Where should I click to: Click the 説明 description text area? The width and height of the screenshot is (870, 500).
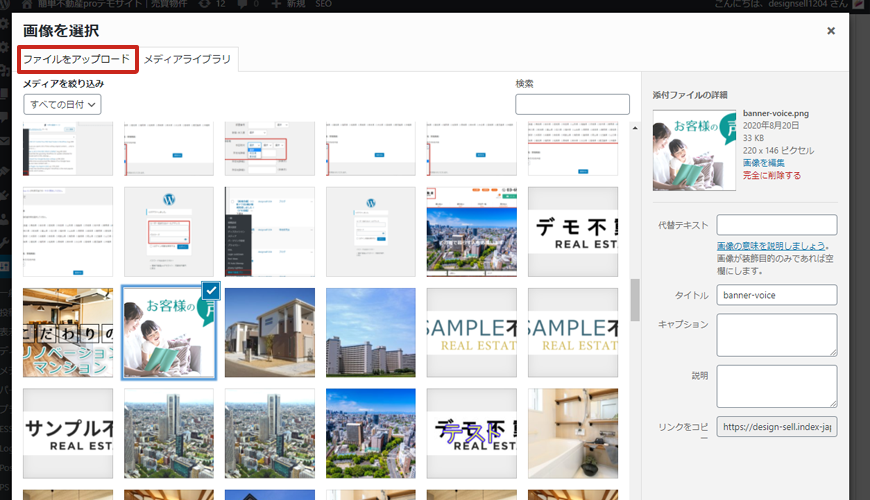[x=777, y=385]
